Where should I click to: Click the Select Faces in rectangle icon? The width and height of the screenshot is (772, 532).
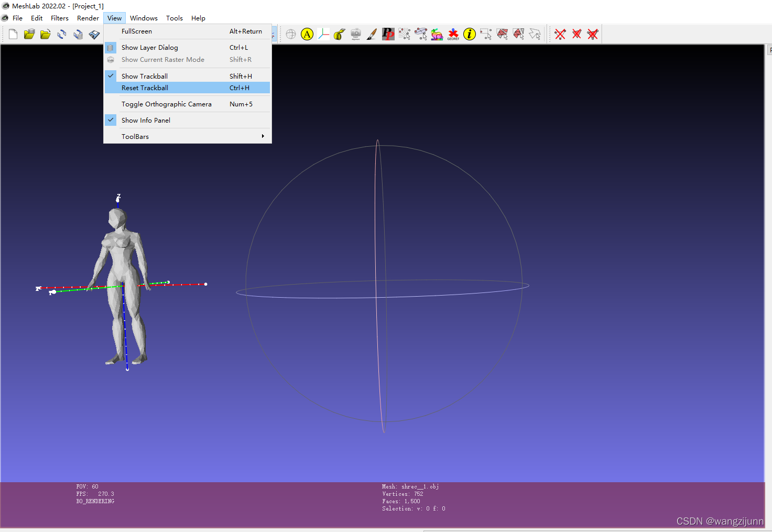[502, 35]
